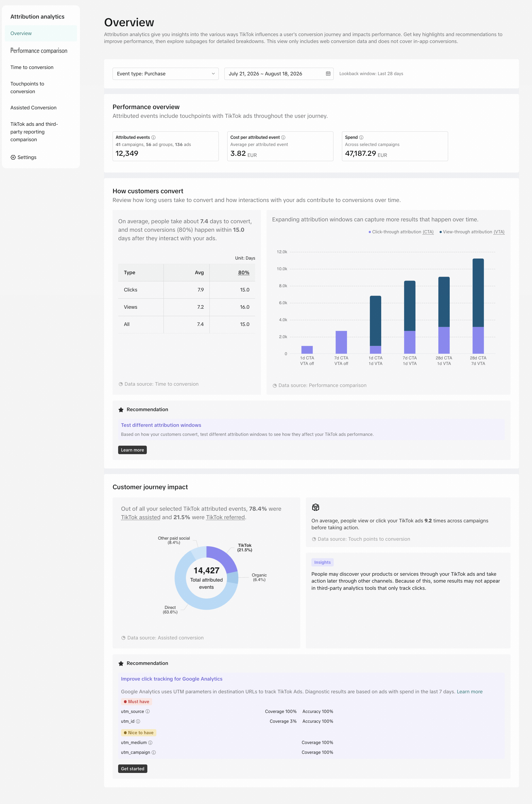Click the Event type dropdown chevron
532x804 pixels.
pos(213,74)
